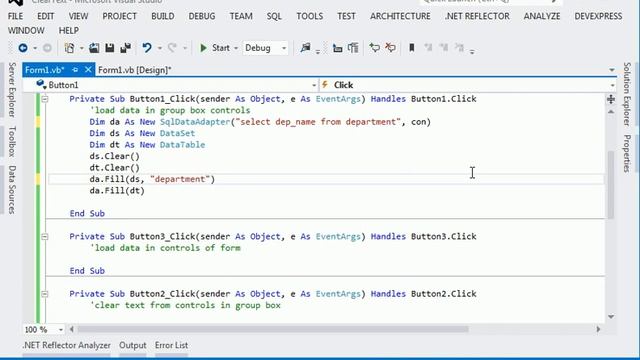Open the VIEW menu
Viewport: 640px width, 360px height.
pos(78,16)
